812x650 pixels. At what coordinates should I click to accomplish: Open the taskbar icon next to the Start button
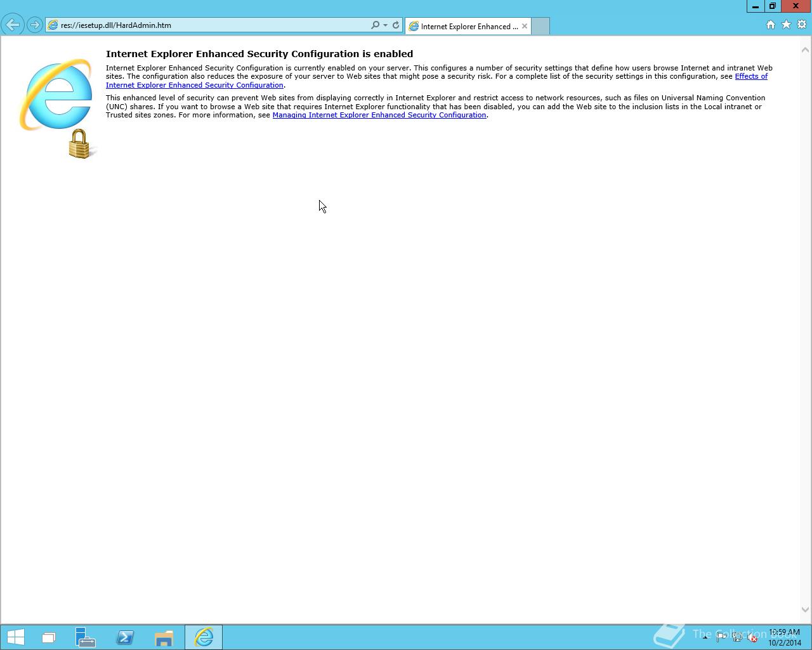49,637
